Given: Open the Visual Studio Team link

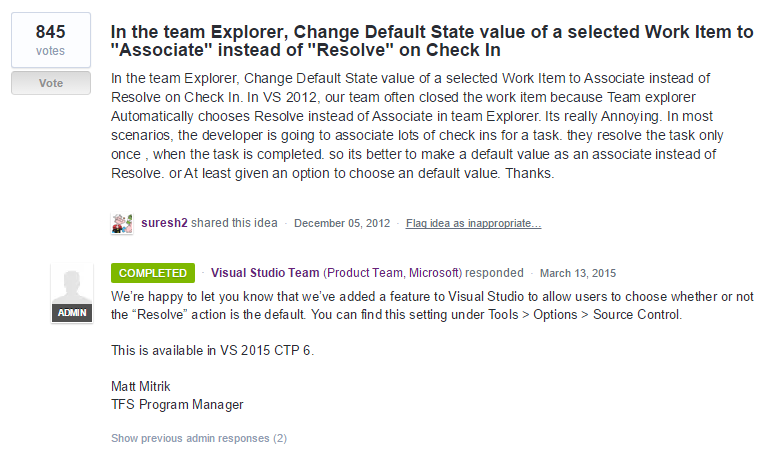Looking at the screenshot, I should pos(265,273).
